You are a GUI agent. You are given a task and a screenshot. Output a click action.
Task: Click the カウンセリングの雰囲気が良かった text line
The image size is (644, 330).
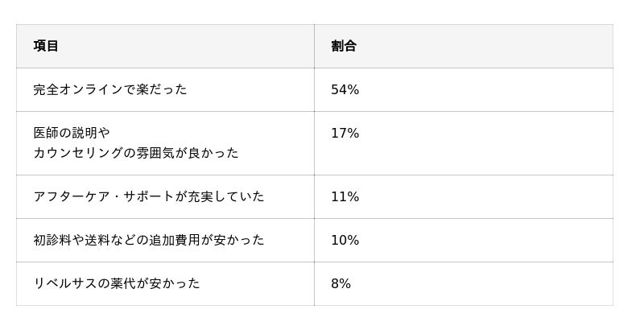point(136,153)
